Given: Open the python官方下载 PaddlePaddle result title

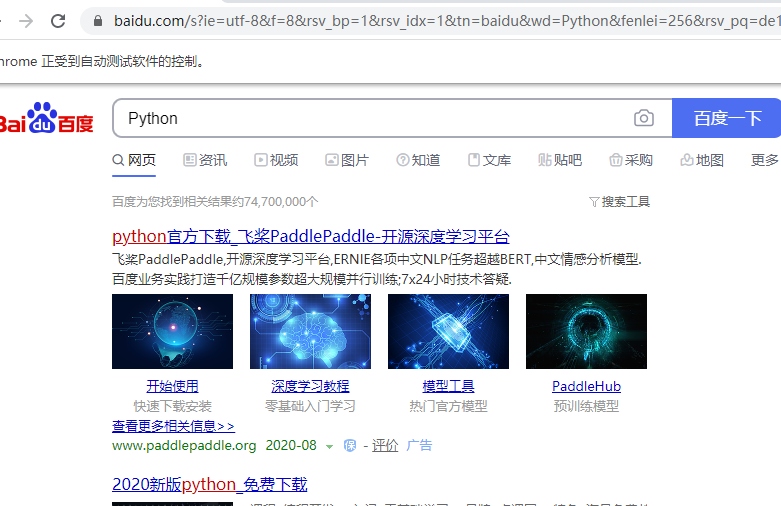Looking at the screenshot, I should [311, 236].
